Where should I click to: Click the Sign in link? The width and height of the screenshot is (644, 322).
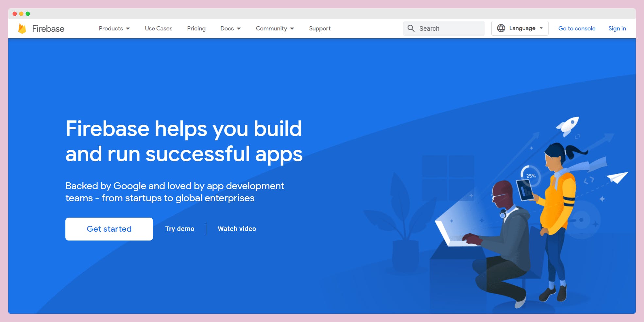[x=617, y=28]
